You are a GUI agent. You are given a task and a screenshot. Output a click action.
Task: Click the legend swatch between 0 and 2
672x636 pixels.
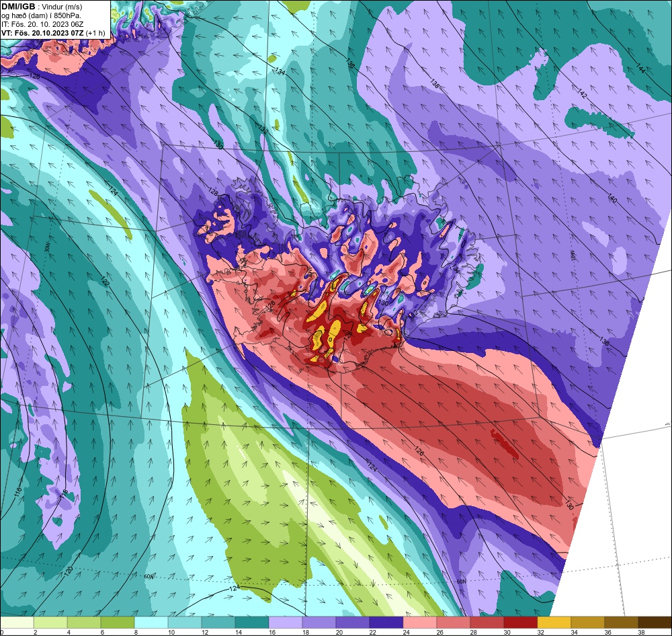[17, 623]
